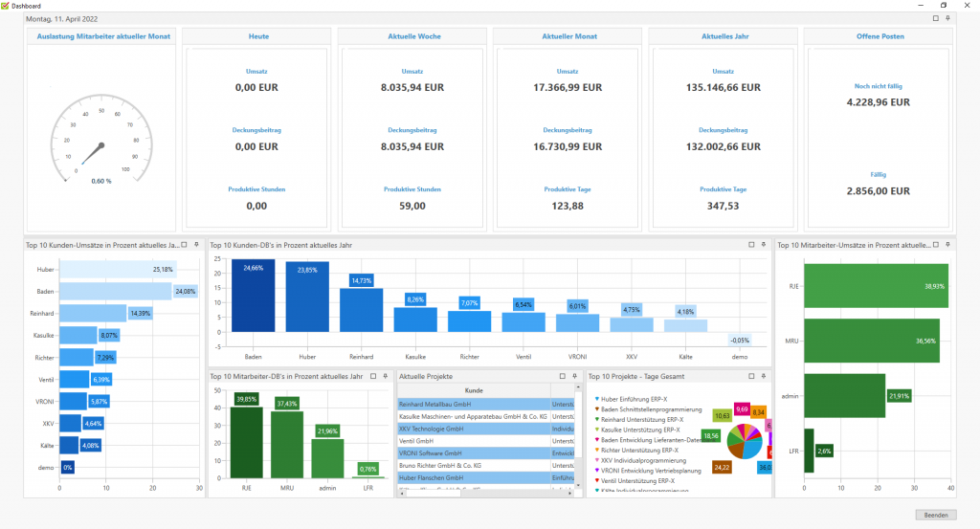Maximize the Top 10 Mitarbeiter-Umsätze panel
This screenshot has height=529, width=980.
click(x=936, y=245)
